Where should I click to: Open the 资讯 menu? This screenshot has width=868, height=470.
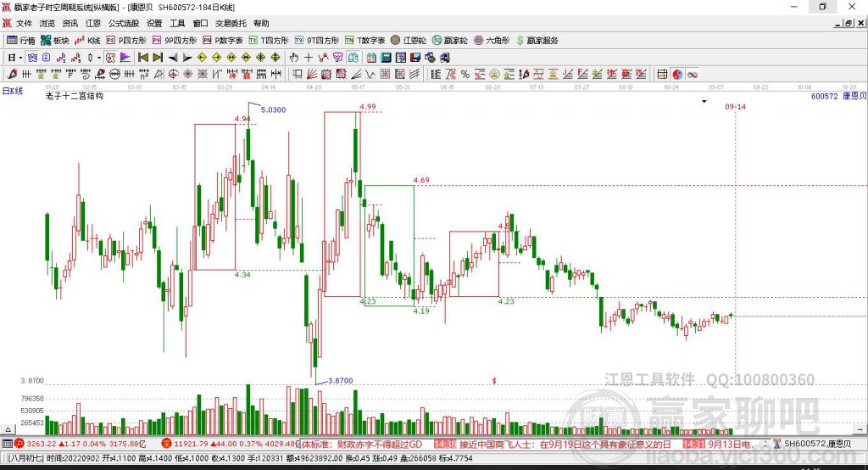tap(70, 23)
